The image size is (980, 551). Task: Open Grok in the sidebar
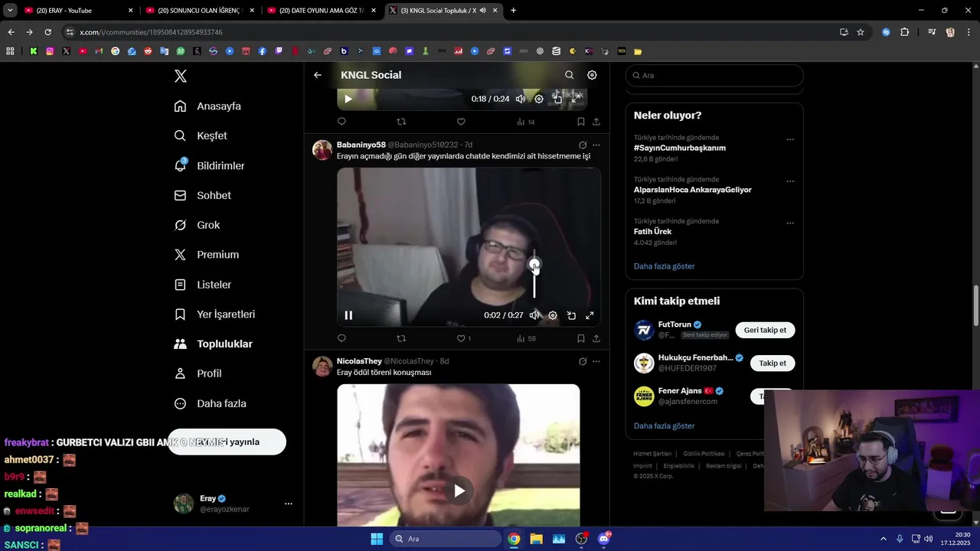[x=198, y=225]
